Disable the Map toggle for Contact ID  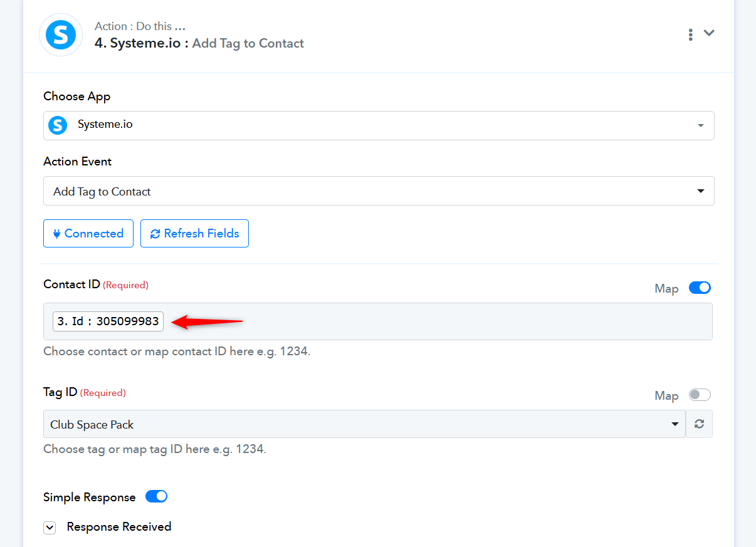pos(700,288)
